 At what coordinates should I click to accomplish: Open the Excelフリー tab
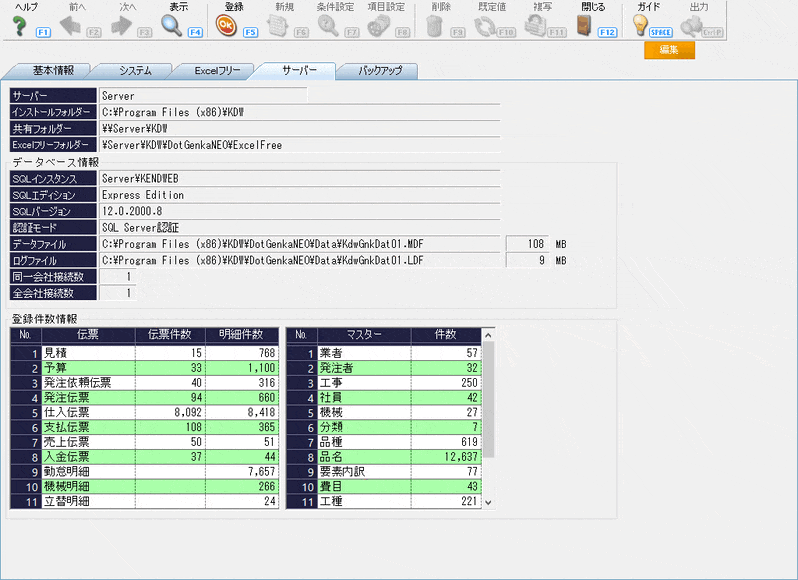pos(217,71)
